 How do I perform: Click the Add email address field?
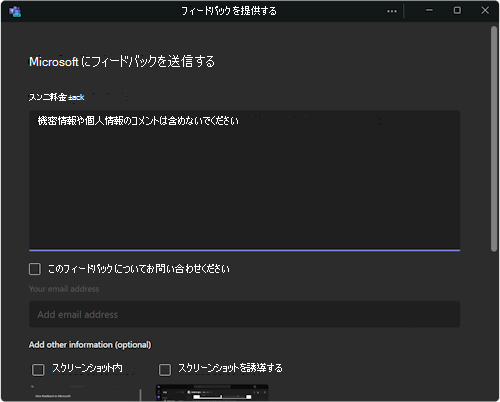(244, 314)
